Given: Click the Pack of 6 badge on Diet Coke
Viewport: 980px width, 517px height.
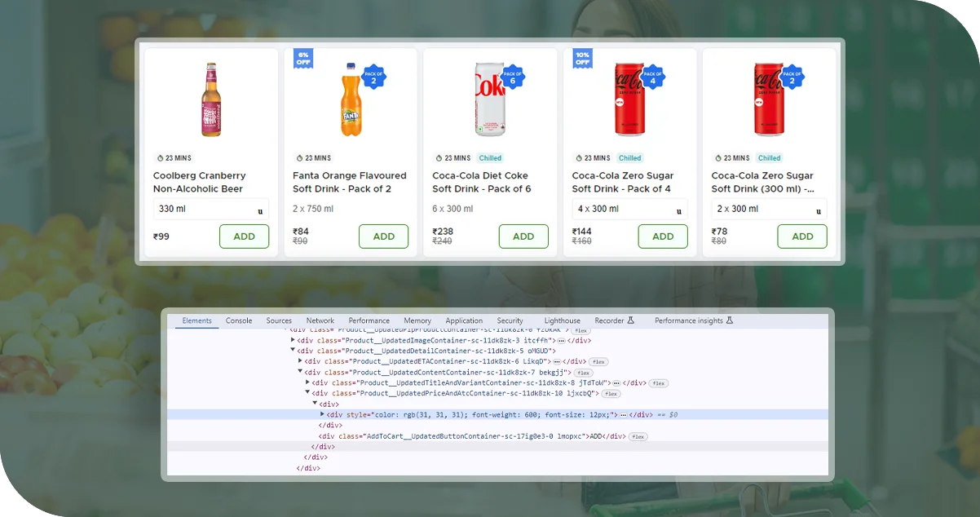Looking at the screenshot, I should pyautogui.click(x=513, y=77).
